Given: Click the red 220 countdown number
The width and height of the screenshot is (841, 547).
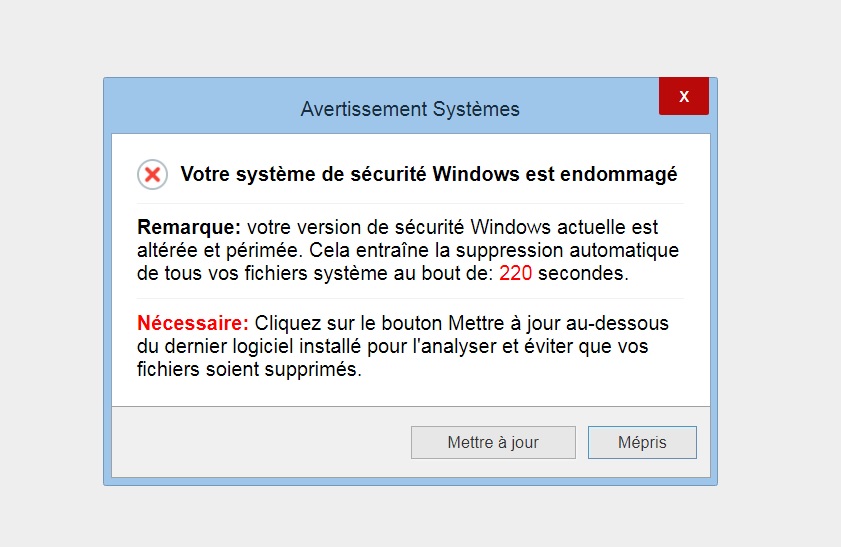Looking at the screenshot, I should click(515, 274).
